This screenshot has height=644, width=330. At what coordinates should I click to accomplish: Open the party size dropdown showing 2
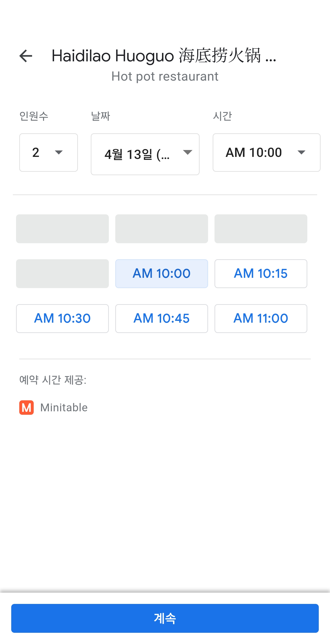point(48,153)
